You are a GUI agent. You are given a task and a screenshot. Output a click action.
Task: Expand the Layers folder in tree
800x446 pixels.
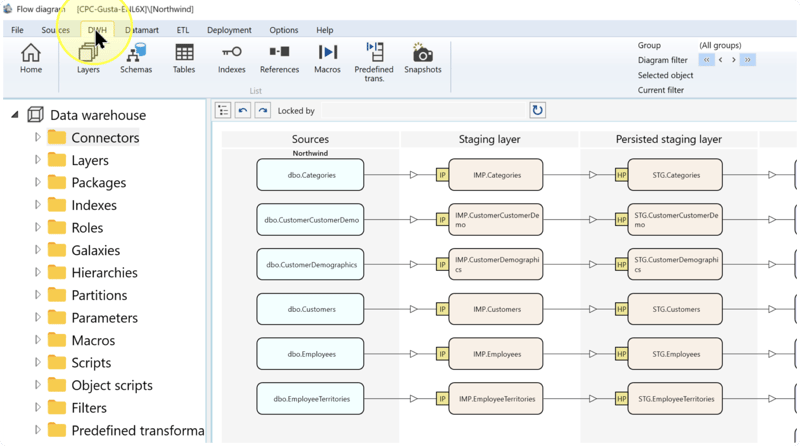[x=37, y=160]
